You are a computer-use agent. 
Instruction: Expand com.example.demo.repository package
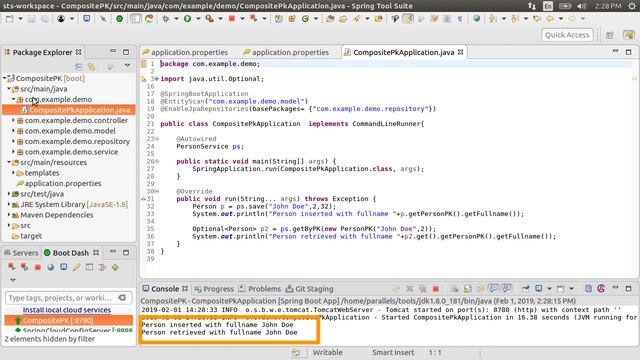tap(13, 141)
